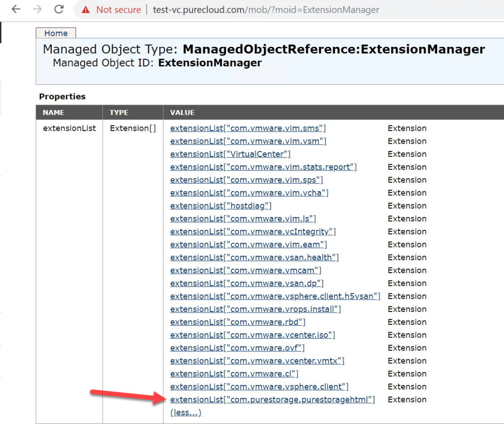Open the Home tab
Image resolution: width=504 pixels, height=438 pixels.
[56, 33]
